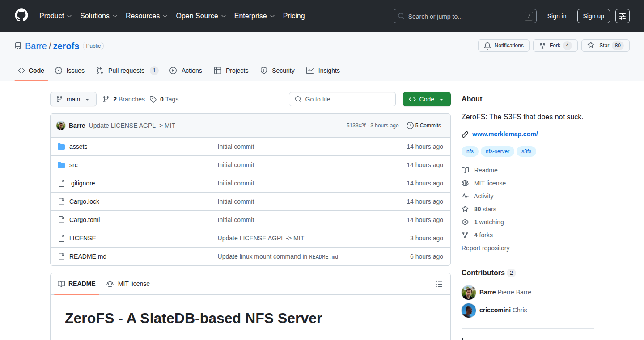This screenshot has height=340, width=644.
Task: Open www.merklemap.com link
Action: pos(505,134)
